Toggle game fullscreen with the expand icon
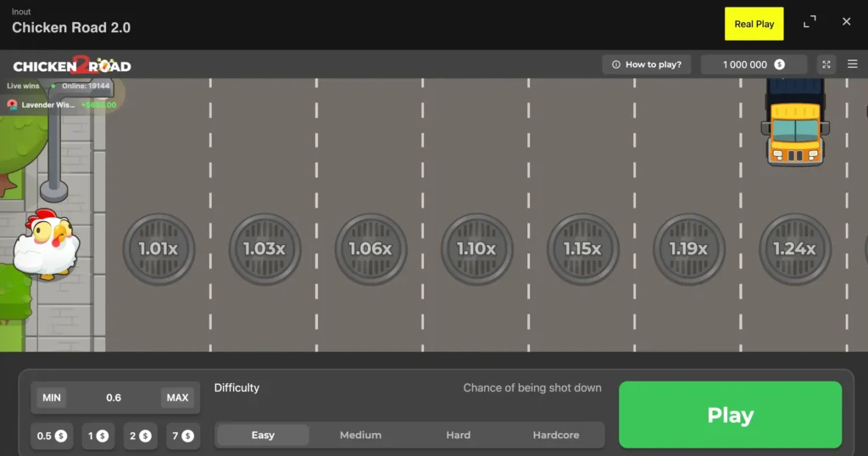The width and height of the screenshot is (868, 456). pyautogui.click(x=826, y=64)
